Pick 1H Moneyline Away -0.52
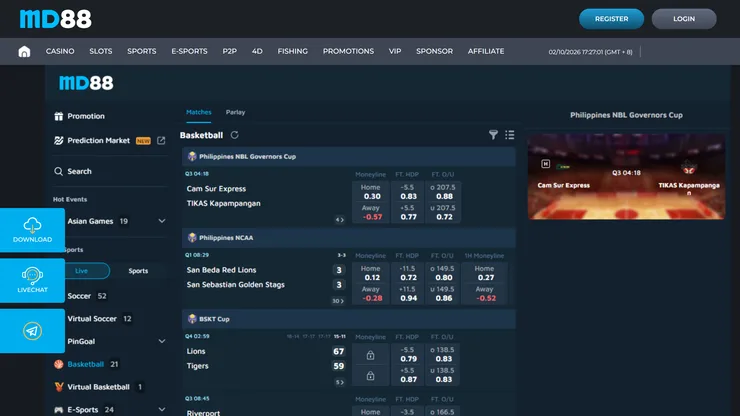 [485, 294]
